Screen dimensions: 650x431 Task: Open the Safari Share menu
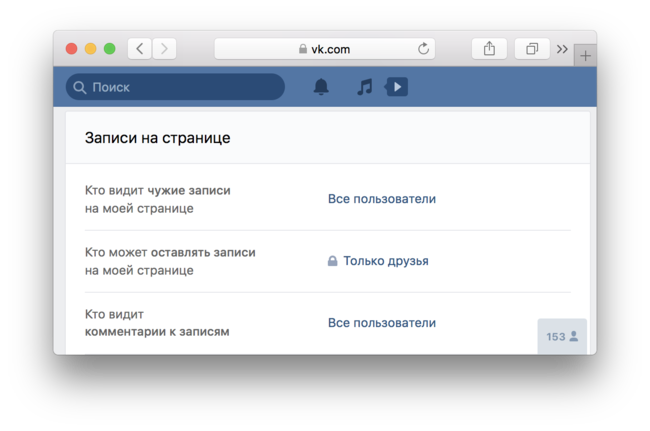coord(489,49)
